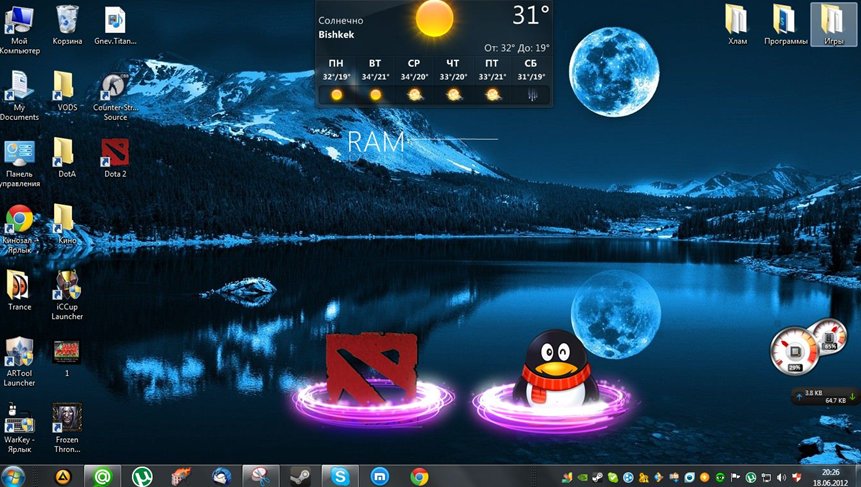Open the network connection tray icon
Viewport: 861px width, 487px height.
click(x=766, y=477)
